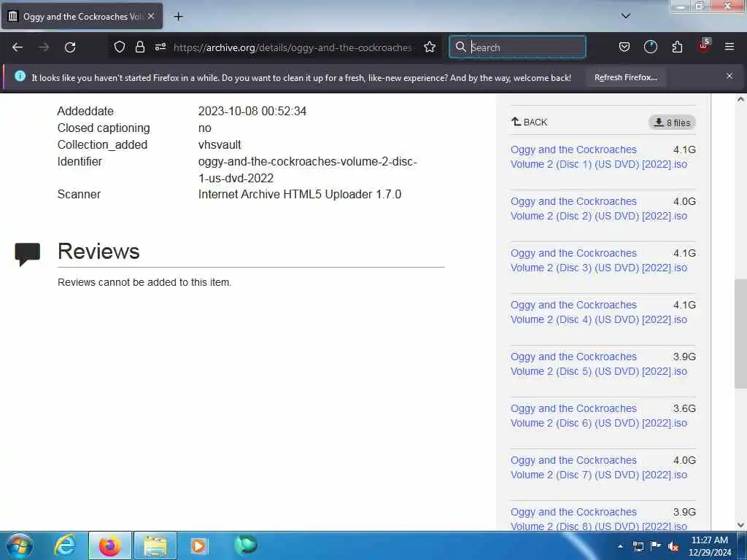Open a new tab with plus icon
The width and height of the screenshot is (747, 560).
pos(178,17)
